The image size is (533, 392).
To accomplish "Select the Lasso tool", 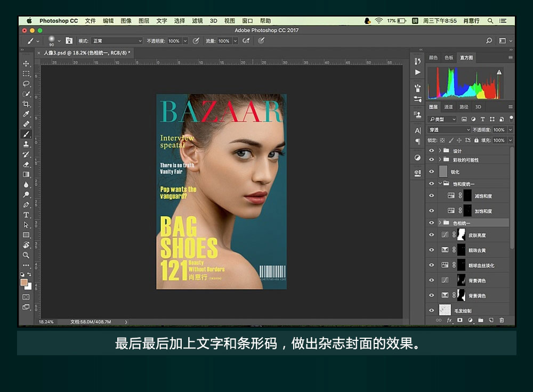I will click(26, 84).
